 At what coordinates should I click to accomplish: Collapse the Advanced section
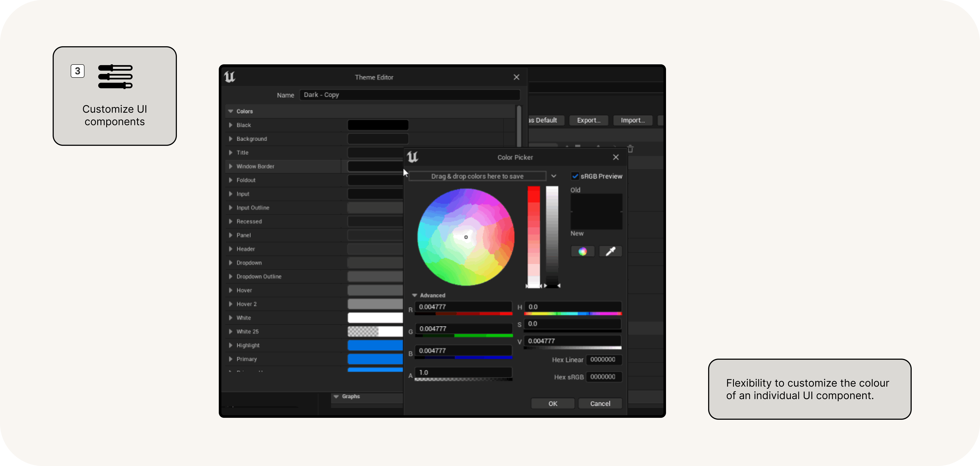[415, 295]
